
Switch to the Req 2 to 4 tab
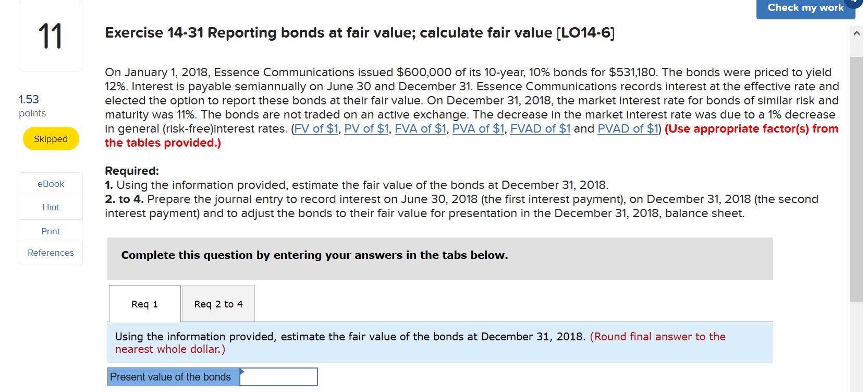218,304
